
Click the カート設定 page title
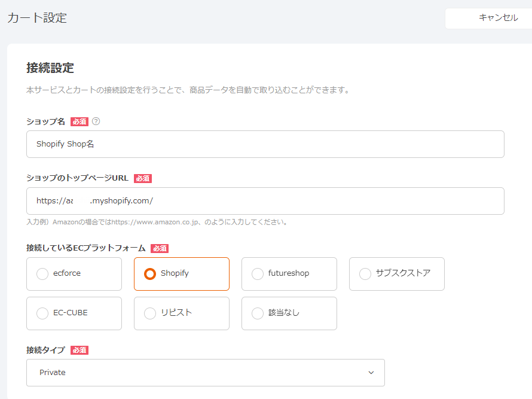tap(37, 18)
